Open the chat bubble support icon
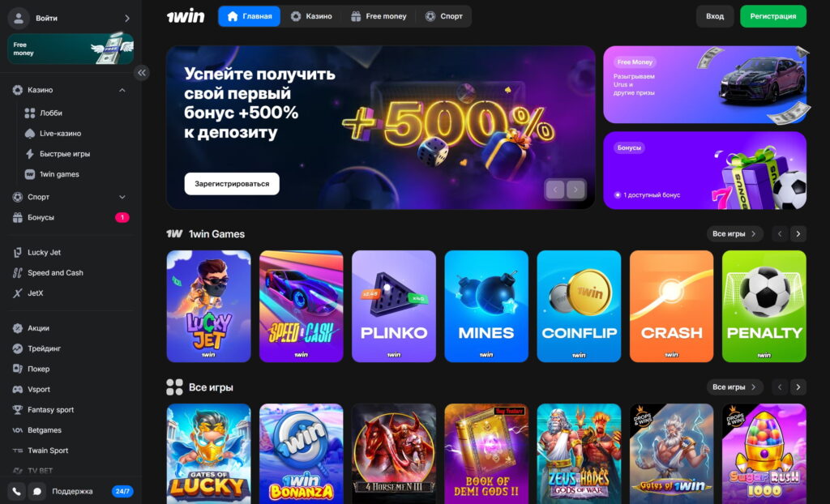This screenshot has width=830, height=504. 37,491
